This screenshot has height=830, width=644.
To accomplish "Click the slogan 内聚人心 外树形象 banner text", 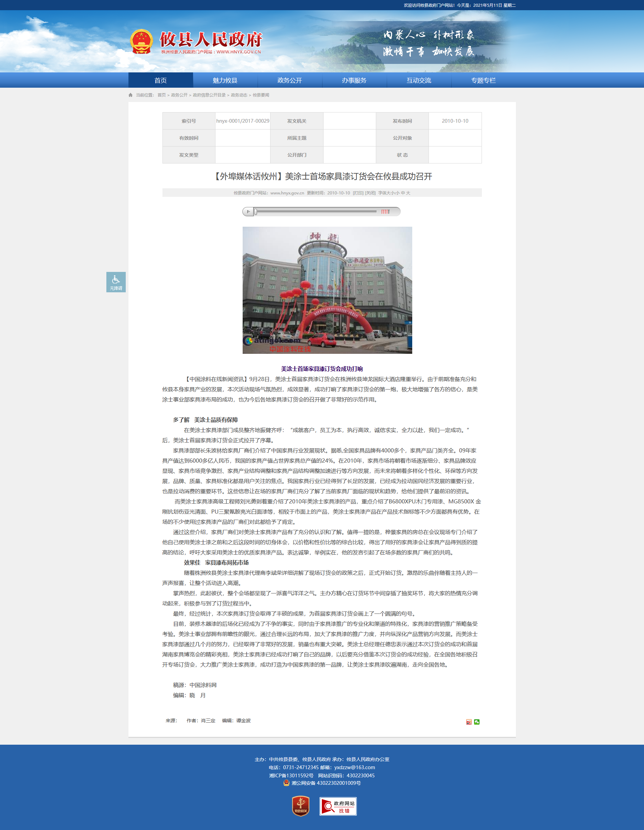I will (x=429, y=35).
